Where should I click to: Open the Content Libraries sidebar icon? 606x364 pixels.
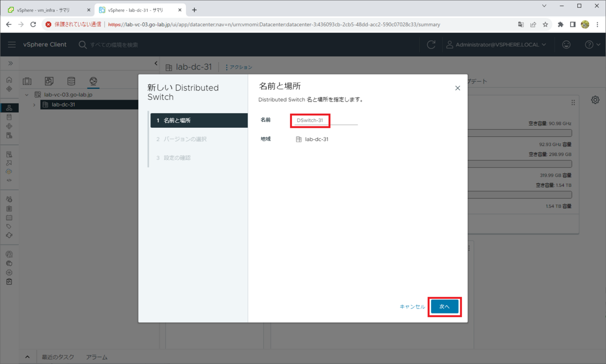point(9,117)
